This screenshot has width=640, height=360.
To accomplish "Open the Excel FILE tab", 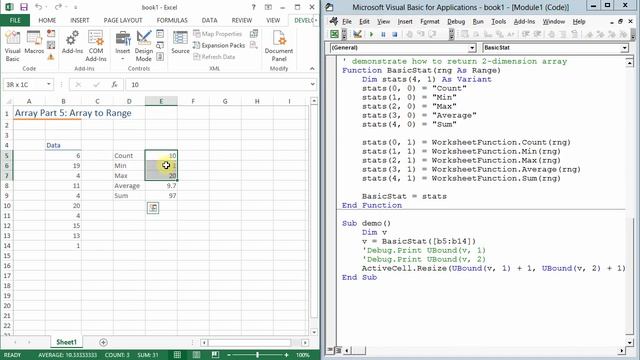I will [15, 20].
